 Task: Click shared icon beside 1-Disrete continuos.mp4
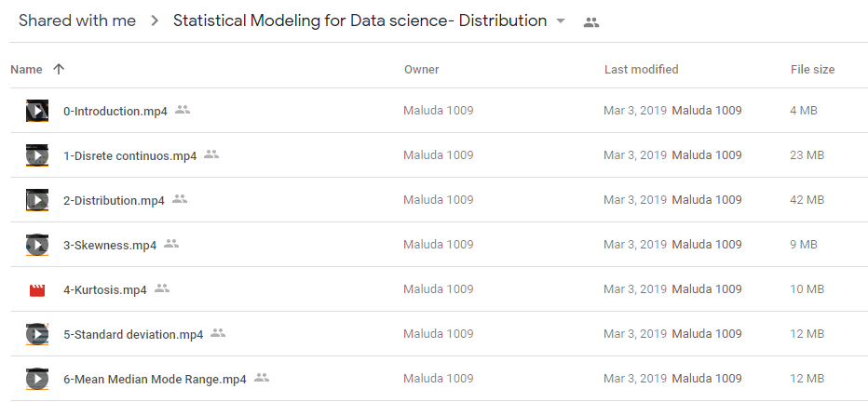click(x=211, y=154)
